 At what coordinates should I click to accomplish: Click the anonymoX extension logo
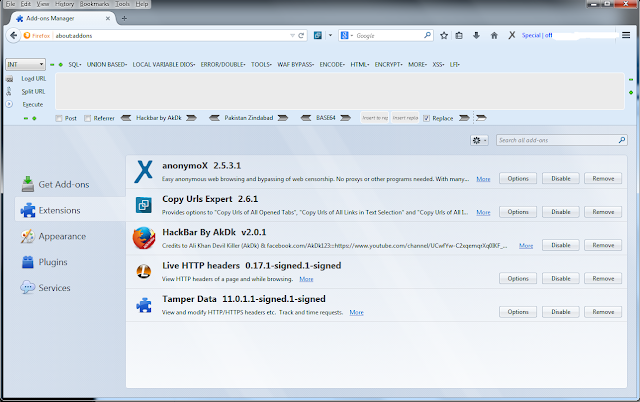click(144, 172)
